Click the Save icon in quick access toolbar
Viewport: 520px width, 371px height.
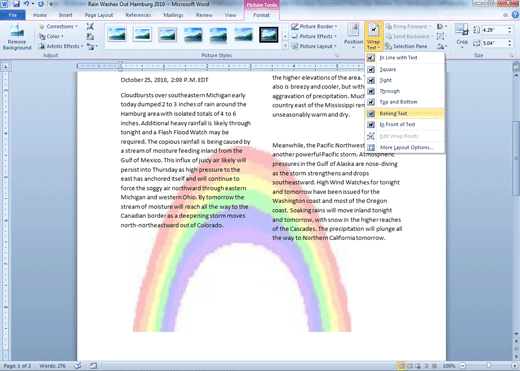[16, 4]
